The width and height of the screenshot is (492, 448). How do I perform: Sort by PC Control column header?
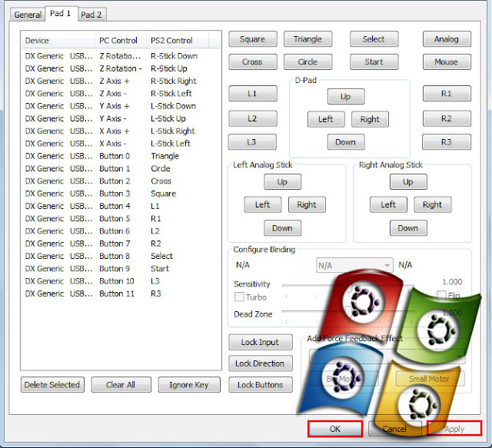click(x=121, y=41)
